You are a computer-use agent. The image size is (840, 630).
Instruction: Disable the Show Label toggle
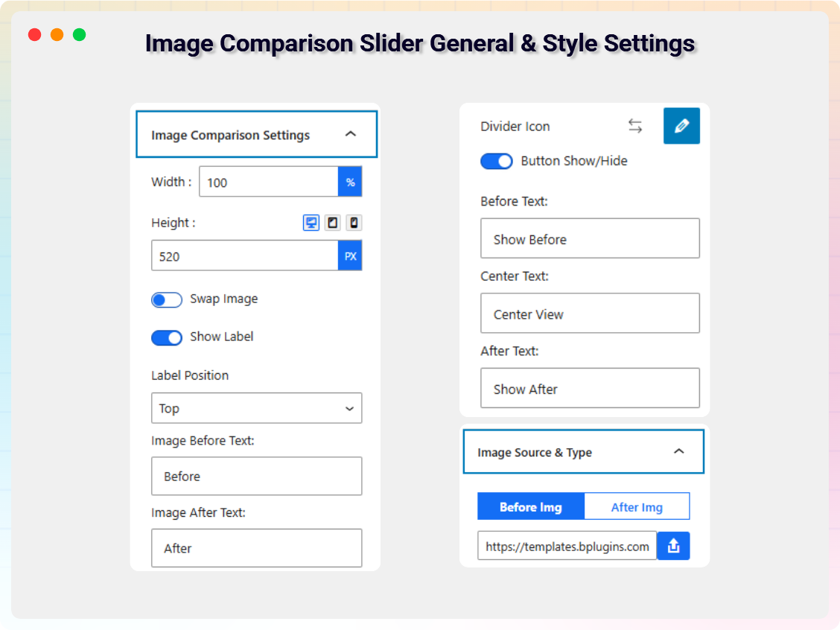click(166, 337)
